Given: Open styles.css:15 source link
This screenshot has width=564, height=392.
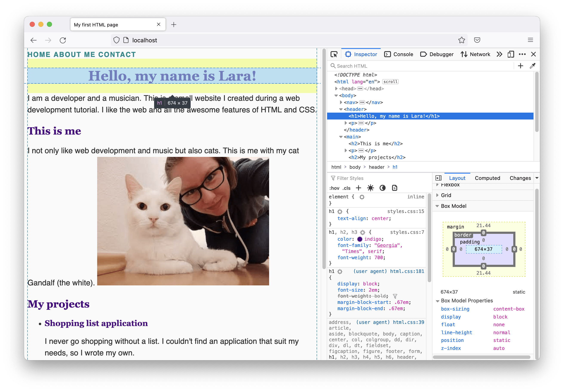Looking at the screenshot, I should pyautogui.click(x=406, y=211).
